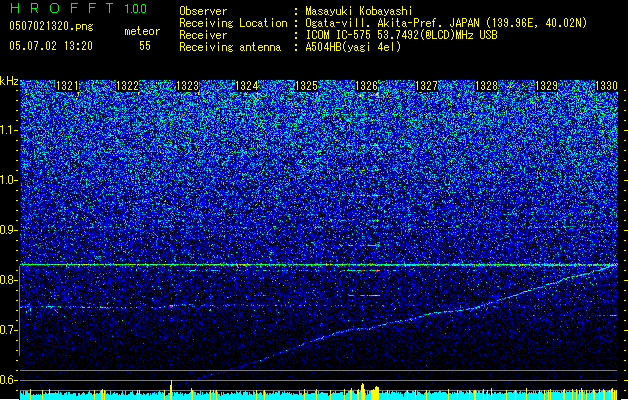Viewport: 629px width, 400px height.
Task: Click the 1.1 frequency axis label
Action: pos(9,130)
